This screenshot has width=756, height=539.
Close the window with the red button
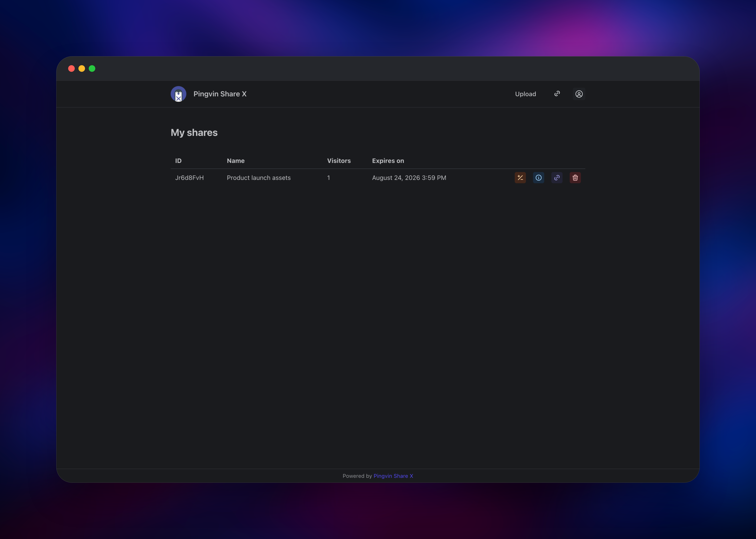click(71, 68)
